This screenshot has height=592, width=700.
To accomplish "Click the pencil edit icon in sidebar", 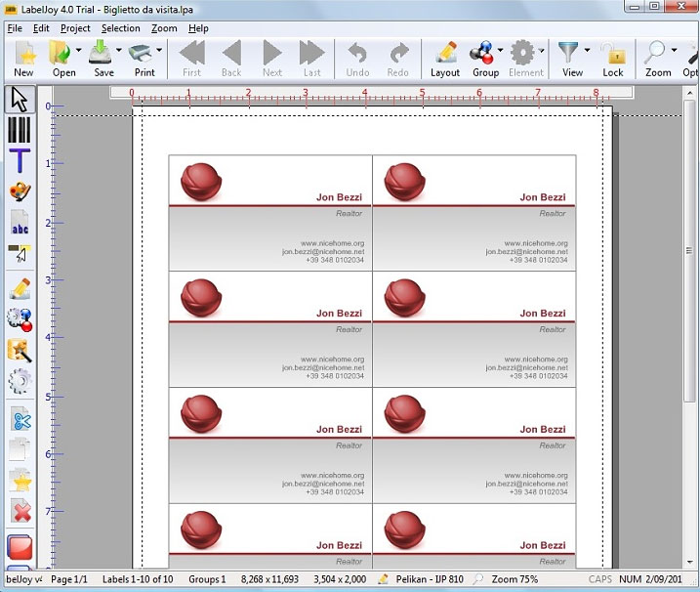I will point(20,287).
